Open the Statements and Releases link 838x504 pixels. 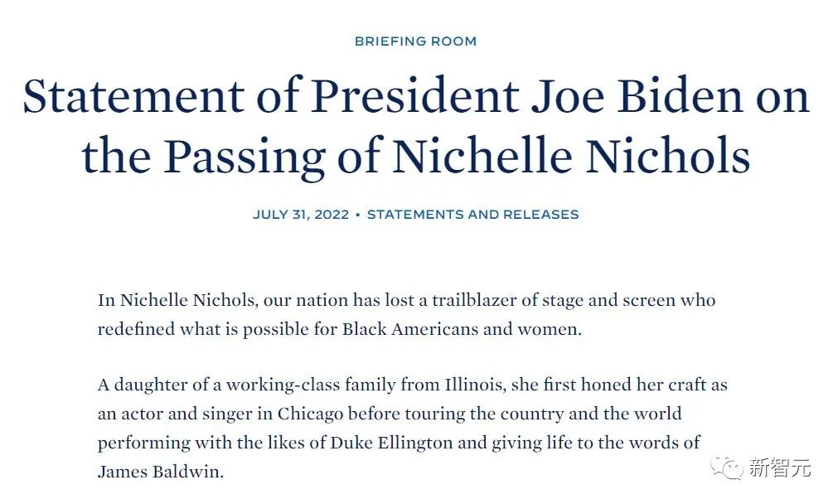pos(472,214)
